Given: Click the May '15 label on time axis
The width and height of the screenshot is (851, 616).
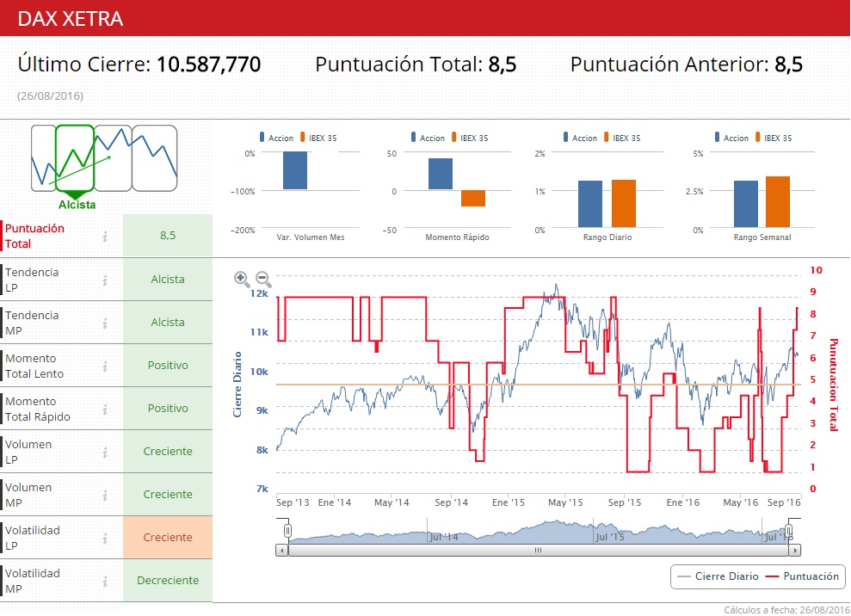Looking at the screenshot, I should click(565, 502).
